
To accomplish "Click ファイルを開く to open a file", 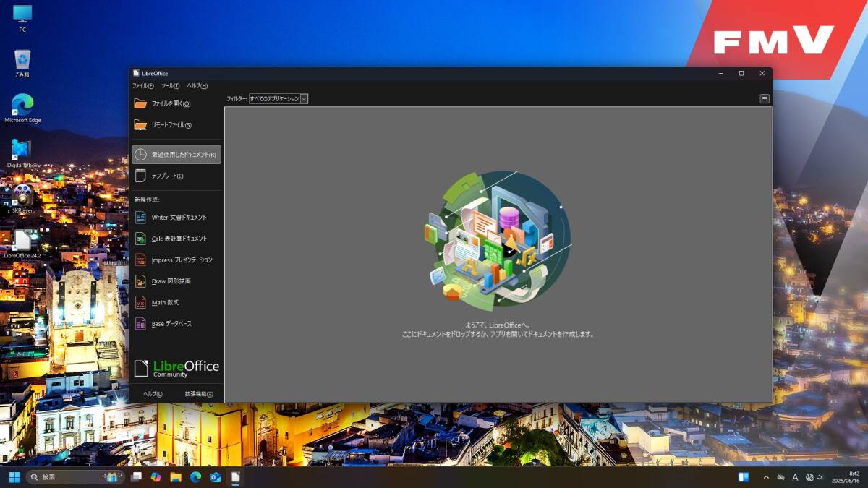I will click(x=176, y=104).
